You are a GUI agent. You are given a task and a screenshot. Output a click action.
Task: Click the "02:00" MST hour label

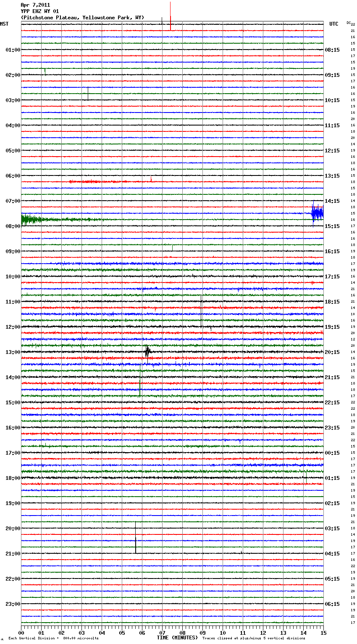(13, 75)
